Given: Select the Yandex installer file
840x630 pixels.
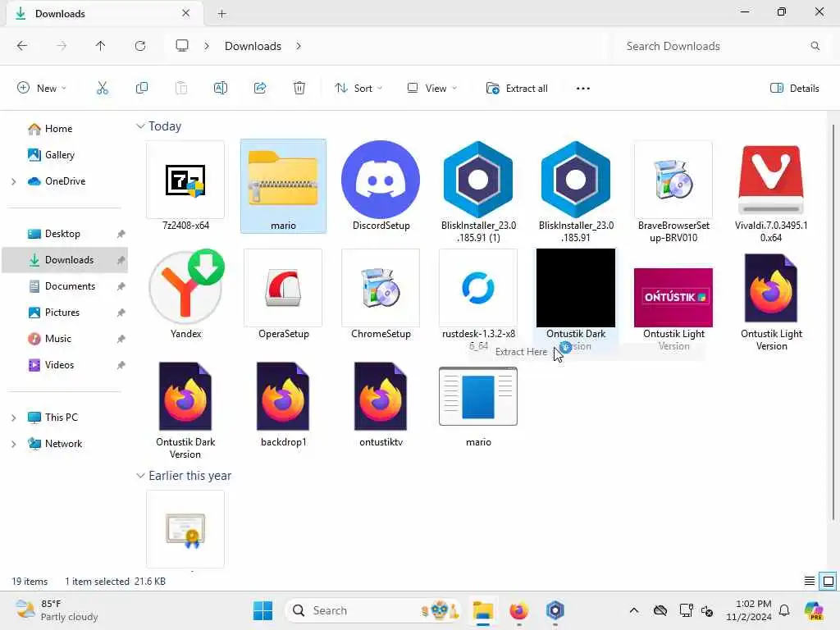Looking at the screenshot, I should click(x=185, y=294).
